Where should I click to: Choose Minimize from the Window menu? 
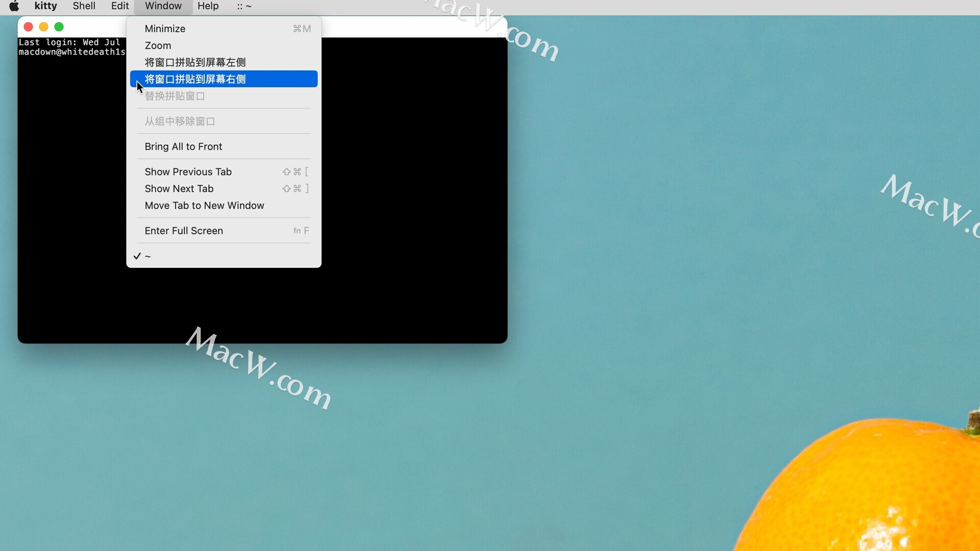[x=224, y=29]
